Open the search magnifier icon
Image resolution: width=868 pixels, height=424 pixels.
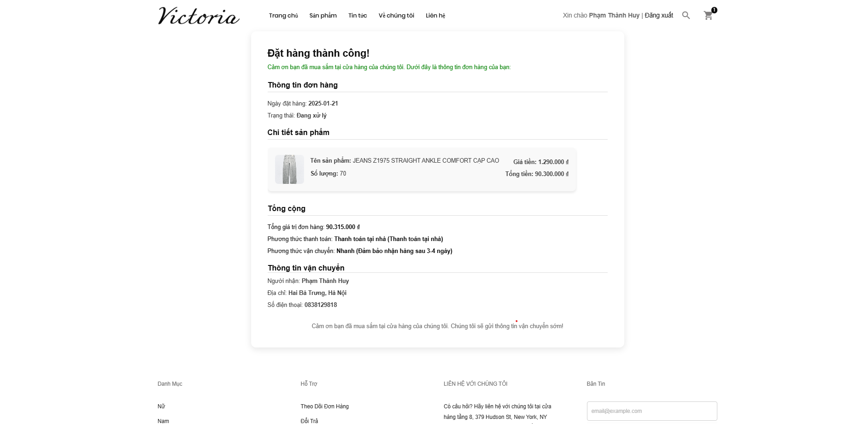686,15
